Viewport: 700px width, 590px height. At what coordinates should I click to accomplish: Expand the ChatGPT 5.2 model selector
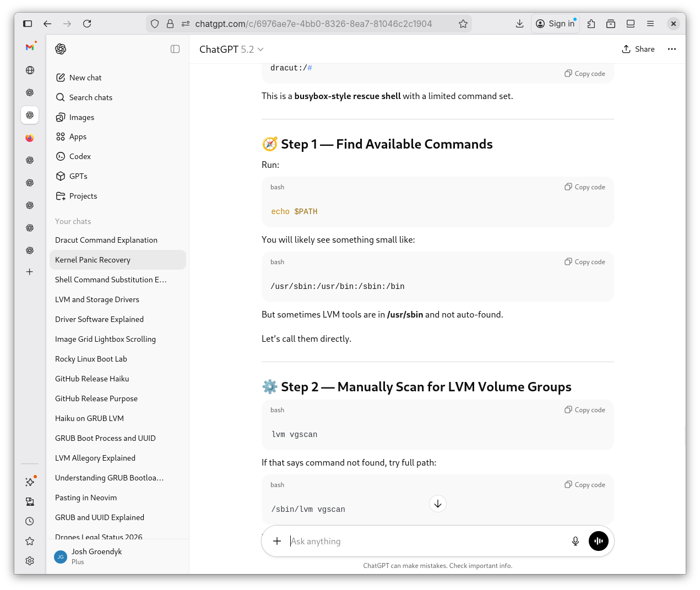tap(231, 50)
